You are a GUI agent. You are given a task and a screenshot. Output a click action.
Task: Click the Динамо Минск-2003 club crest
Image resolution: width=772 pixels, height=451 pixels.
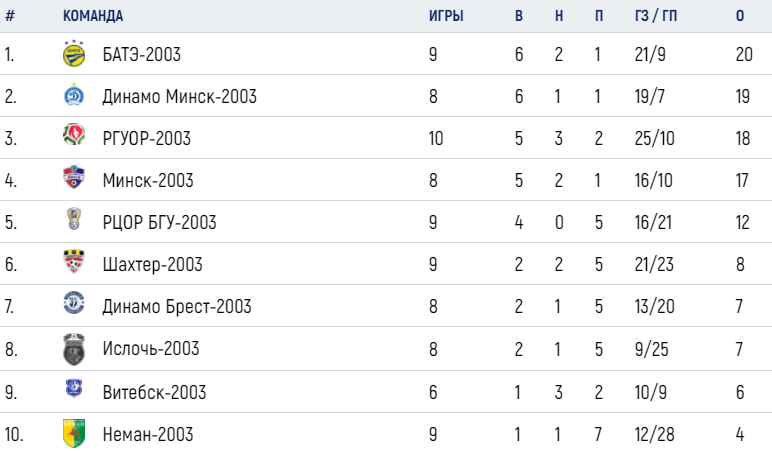pyautogui.click(x=74, y=95)
